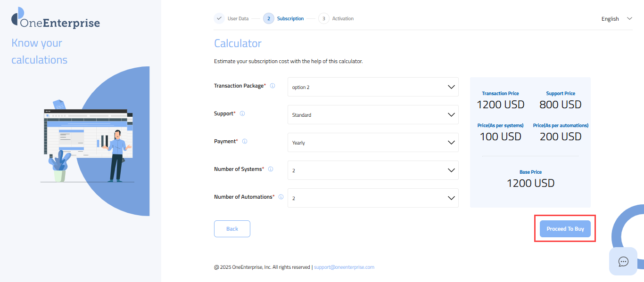This screenshot has height=282, width=644.
Task: Click the Number of Automations info icon
Action: 281,197
